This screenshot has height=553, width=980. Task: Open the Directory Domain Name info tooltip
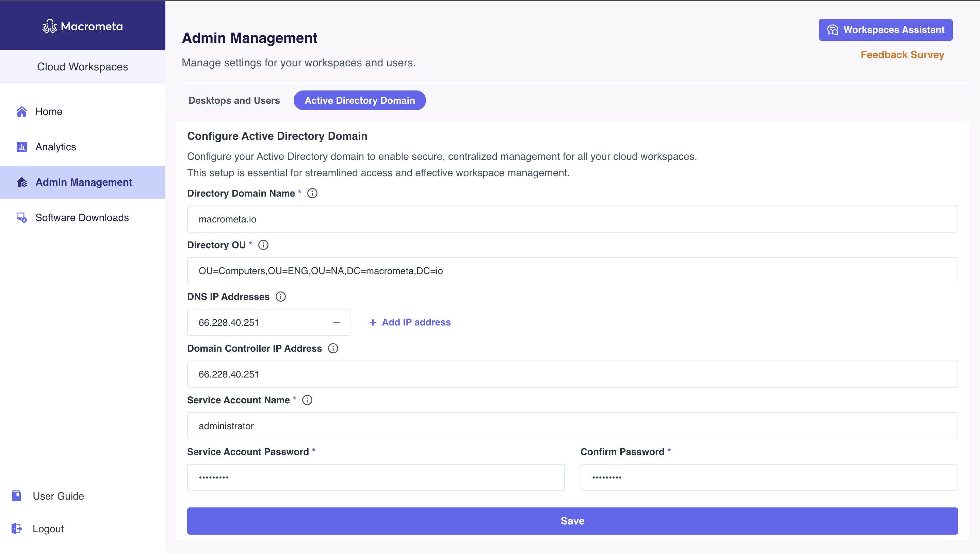coord(312,193)
